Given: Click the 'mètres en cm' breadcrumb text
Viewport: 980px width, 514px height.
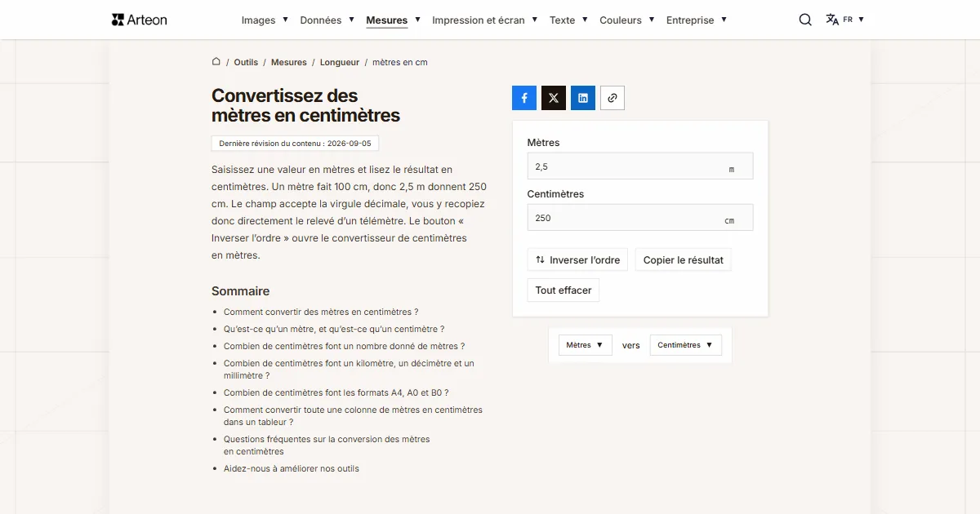Looking at the screenshot, I should (400, 62).
